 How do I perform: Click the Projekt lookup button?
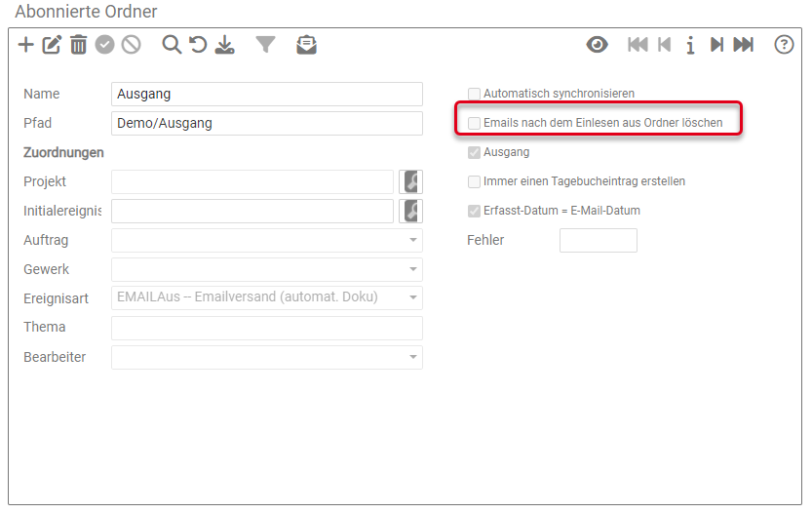tap(410, 181)
